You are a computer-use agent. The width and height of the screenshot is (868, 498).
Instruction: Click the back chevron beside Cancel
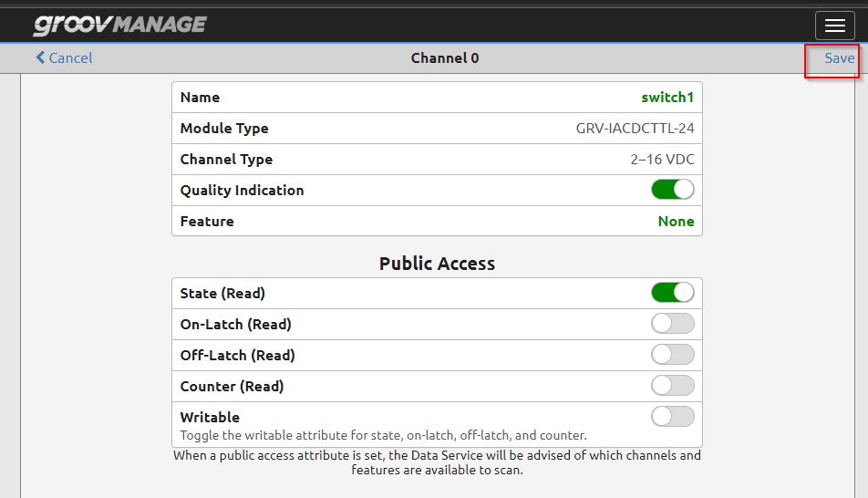40,57
